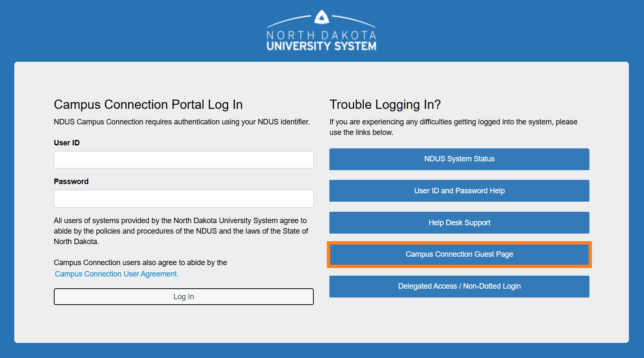Screen dimensions: 644x358
Task: Focus the User ID input field
Action: point(184,160)
